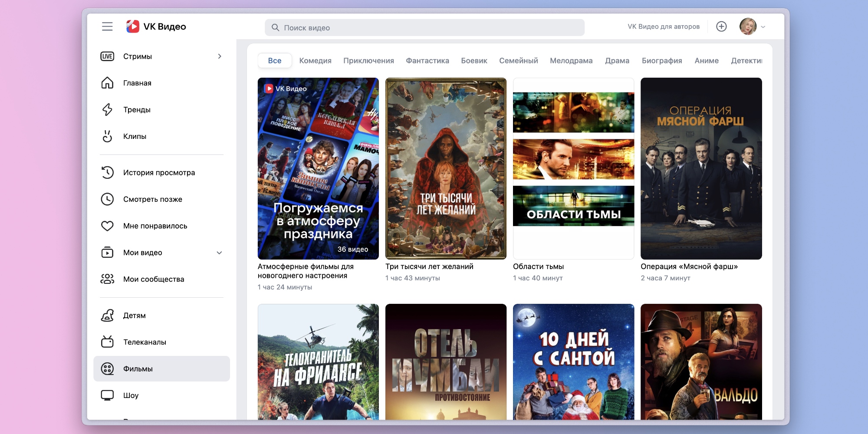Viewport: 868px width, 434px height.
Task: Open the hamburger menu icon
Action: coord(107,26)
